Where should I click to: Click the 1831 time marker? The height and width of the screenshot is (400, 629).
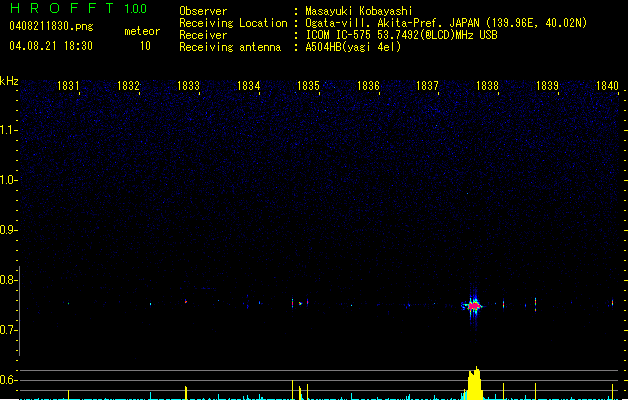pos(69,87)
